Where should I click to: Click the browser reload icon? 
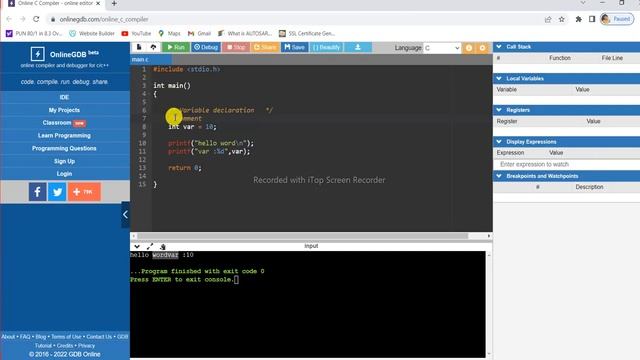tap(36, 19)
